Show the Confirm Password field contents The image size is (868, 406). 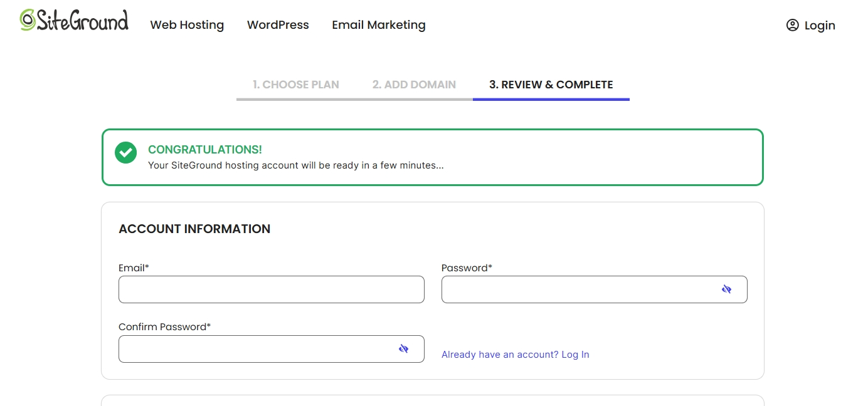403,349
